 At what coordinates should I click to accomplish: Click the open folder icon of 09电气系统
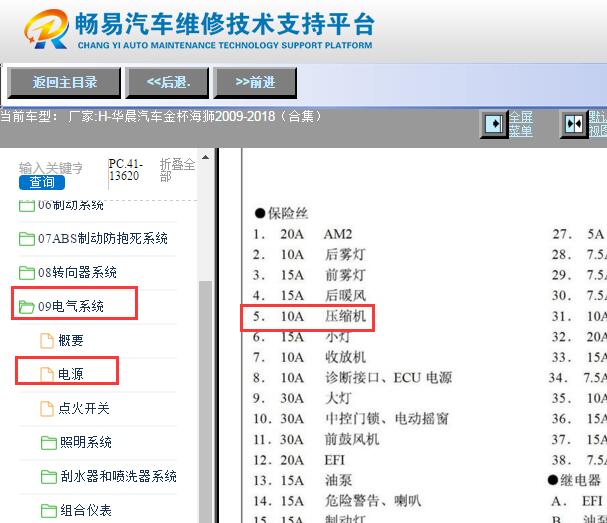(27, 307)
